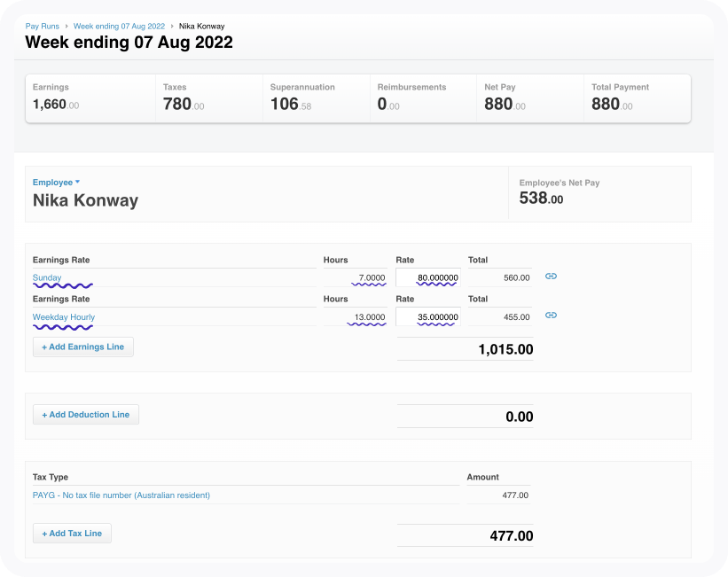Click the Amount column header

pos(483,477)
